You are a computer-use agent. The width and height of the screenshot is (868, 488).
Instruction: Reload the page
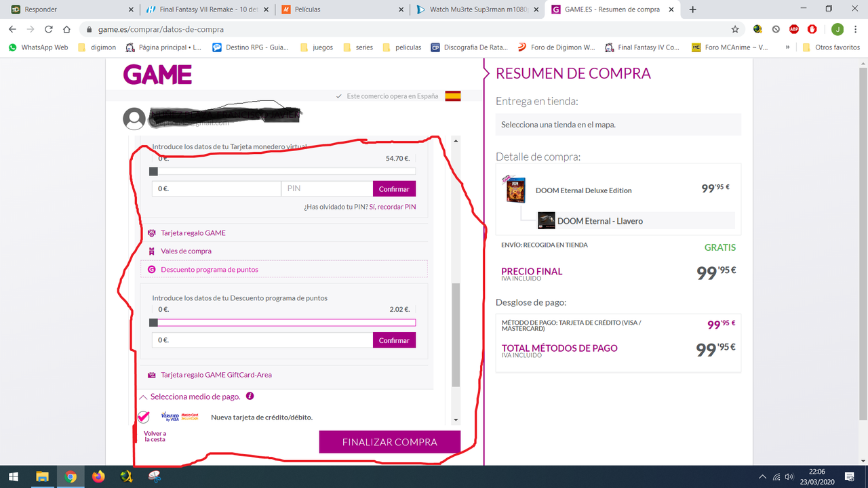49,29
